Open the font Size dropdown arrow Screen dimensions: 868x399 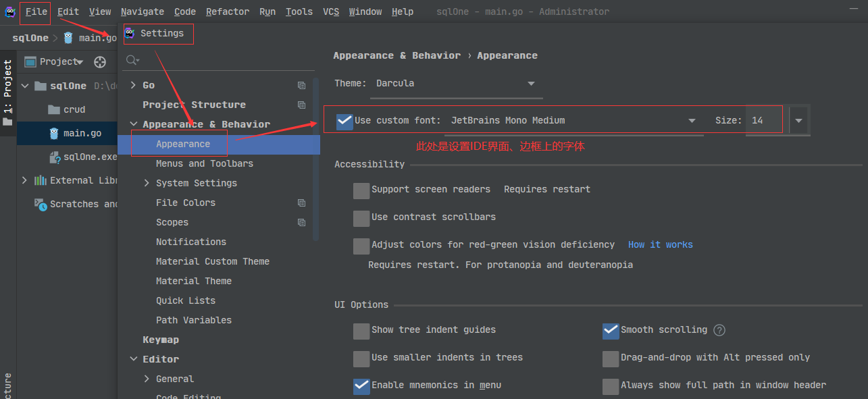(799, 121)
